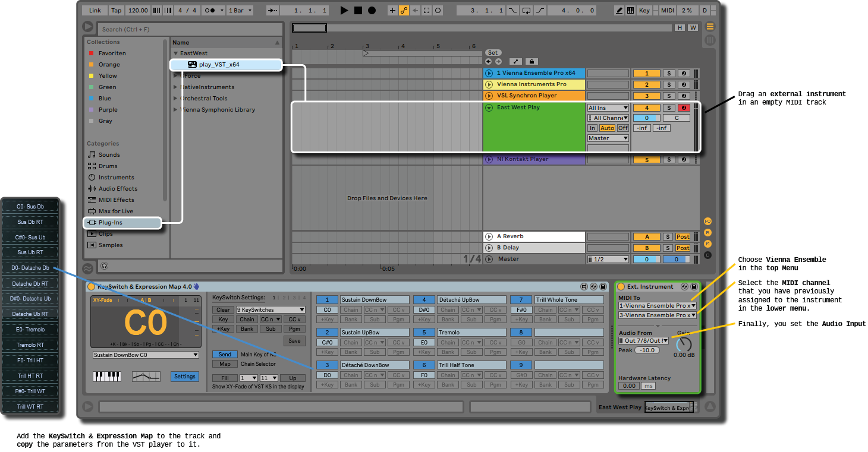Image resolution: width=868 pixels, height=452 pixels.
Task: Open the All Channels input channel dropdown
Action: pyautogui.click(x=608, y=118)
